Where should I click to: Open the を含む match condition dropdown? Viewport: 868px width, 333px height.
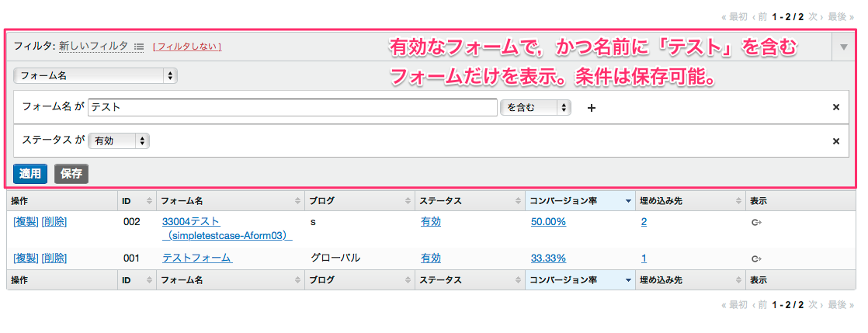click(536, 108)
